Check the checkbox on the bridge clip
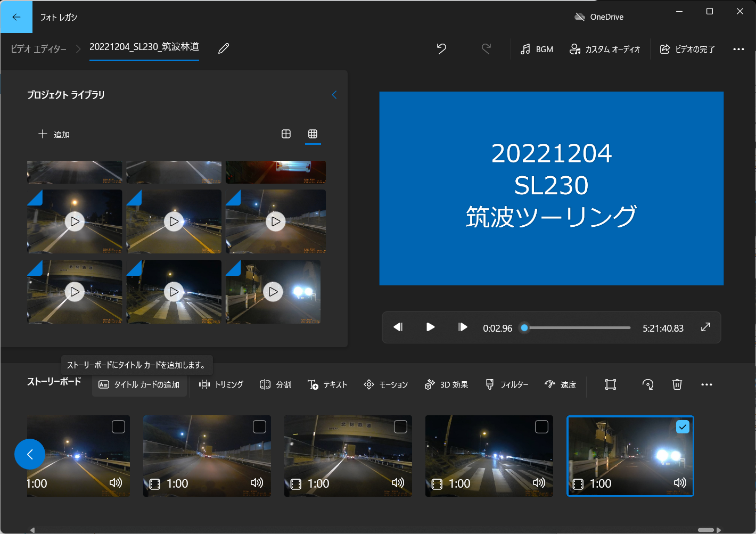 (400, 427)
